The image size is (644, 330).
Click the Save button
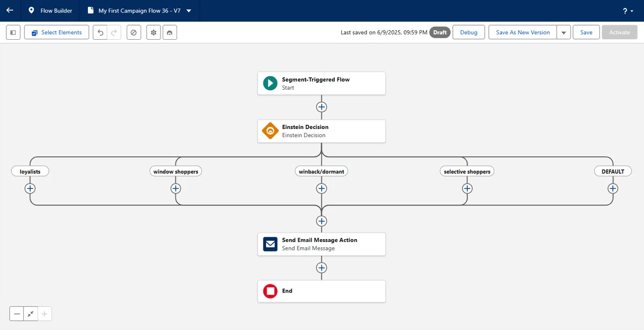tap(586, 32)
